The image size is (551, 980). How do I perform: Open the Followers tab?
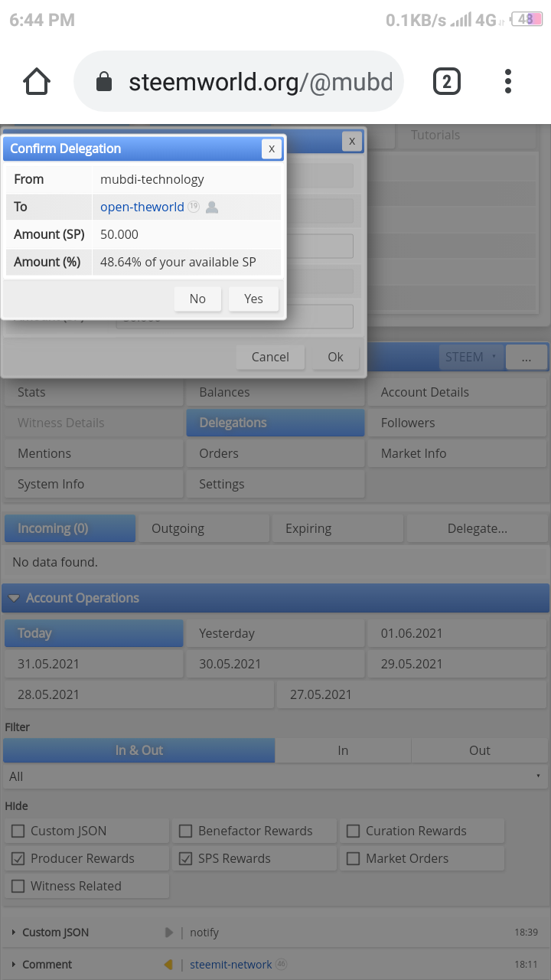coord(458,423)
